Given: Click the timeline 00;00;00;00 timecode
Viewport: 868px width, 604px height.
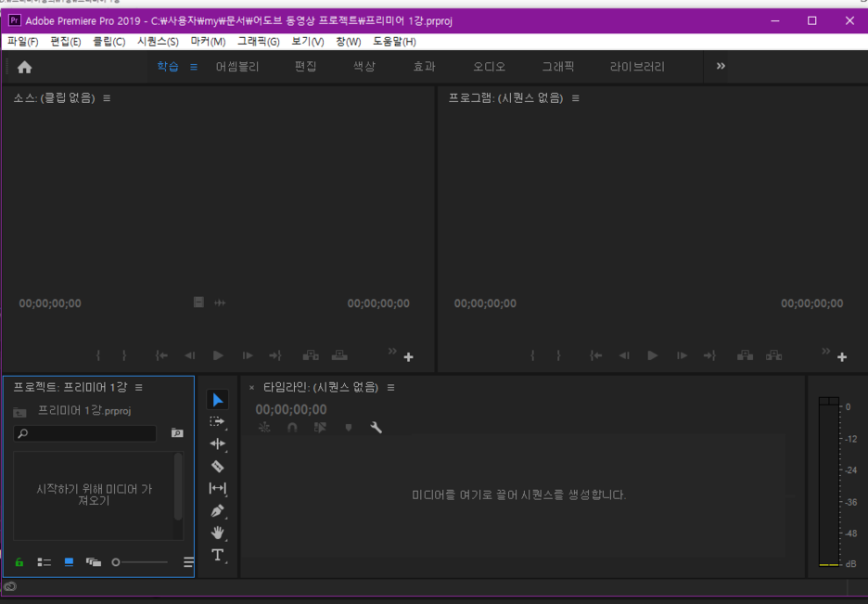Looking at the screenshot, I should (x=290, y=410).
